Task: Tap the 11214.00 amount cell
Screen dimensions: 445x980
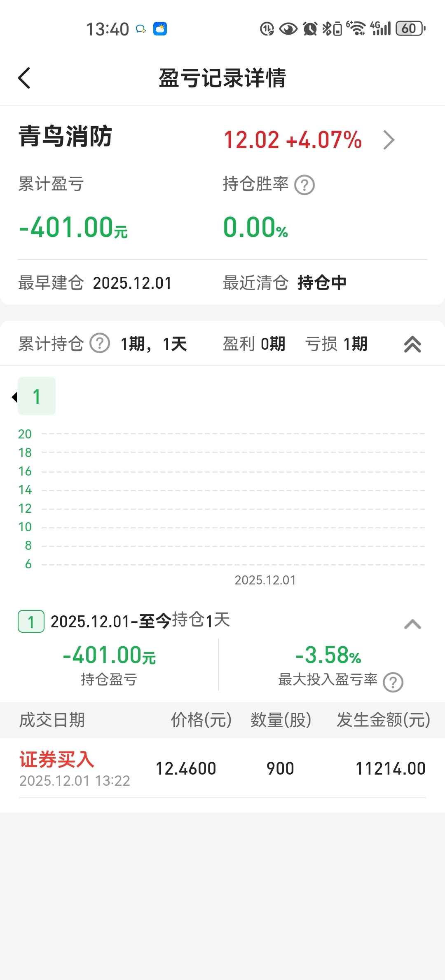Action: 390,768
